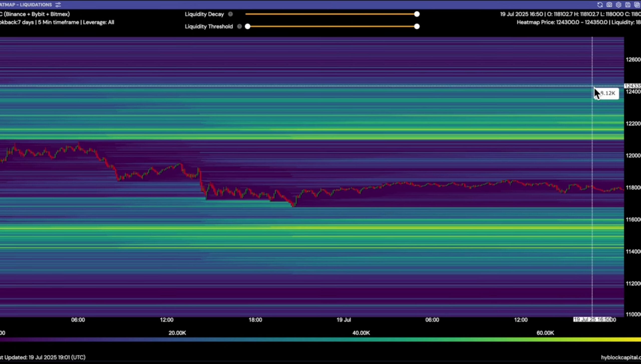Click the save layout floppy icon
Image resolution: width=641 pixels, height=364 pixels.
[x=628, y=5]
